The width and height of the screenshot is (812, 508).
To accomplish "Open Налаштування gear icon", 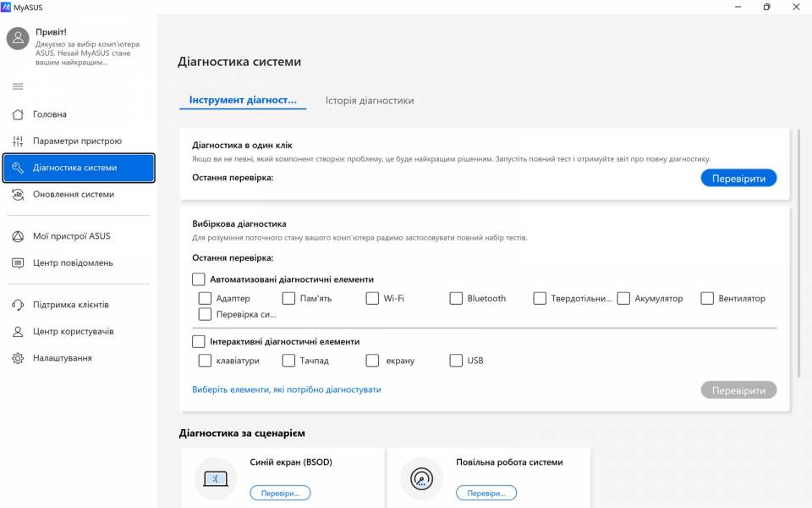I will (18, 358).
